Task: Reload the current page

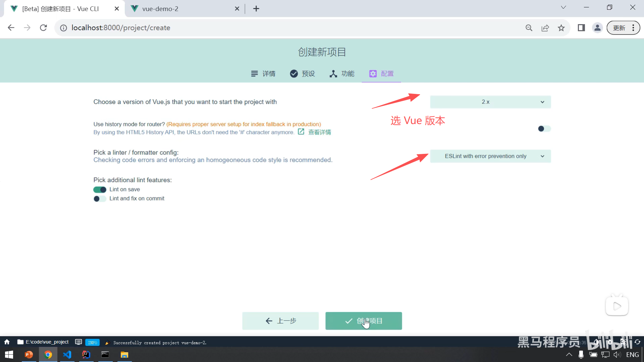Action: pos(43,28)
